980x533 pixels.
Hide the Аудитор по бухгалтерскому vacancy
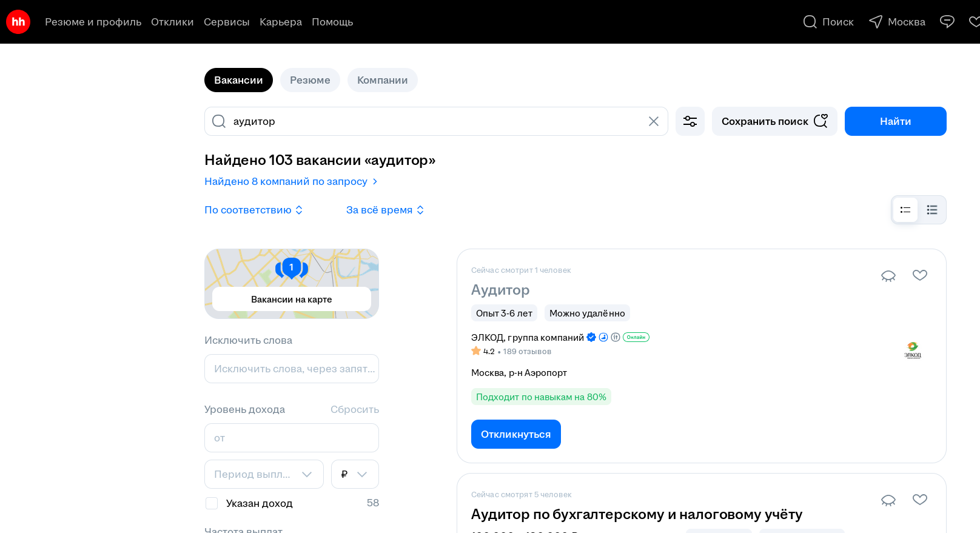tap(888, 500)
